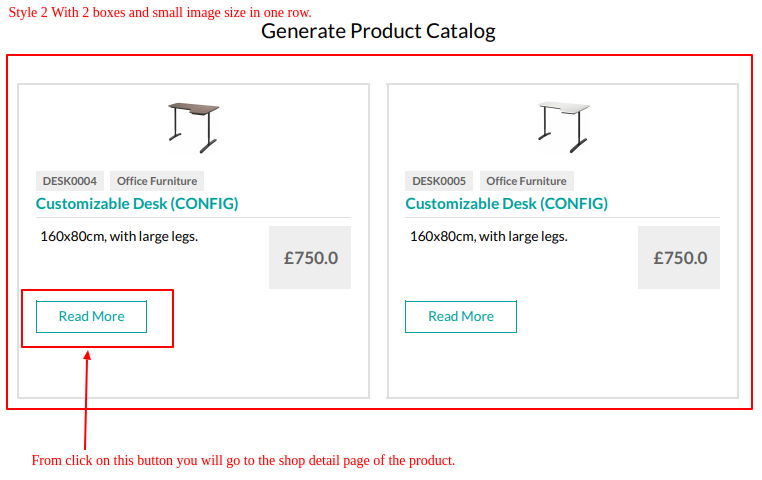This screenshot has height=480, width=762.
Task: Click the description text under DESK0005 title
Action: click(x=488, y=237)
